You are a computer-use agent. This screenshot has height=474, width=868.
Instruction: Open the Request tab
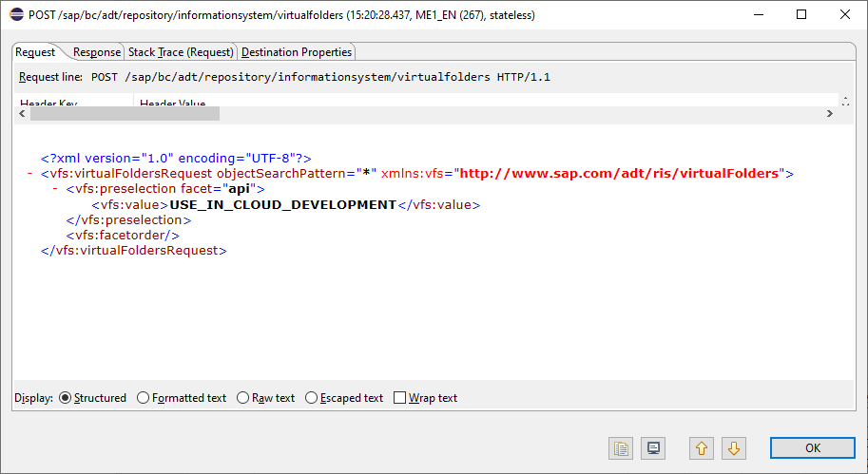tap(35, 52)
